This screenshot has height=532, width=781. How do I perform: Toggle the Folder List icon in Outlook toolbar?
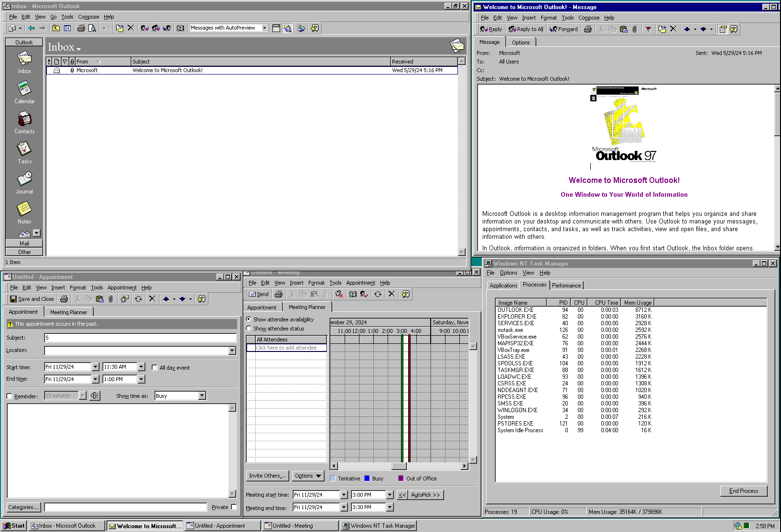67,28
